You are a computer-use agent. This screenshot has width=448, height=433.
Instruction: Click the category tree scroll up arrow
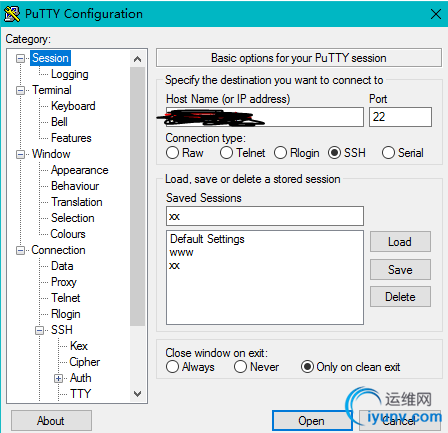pyautogui.click(x=137, y=59)
